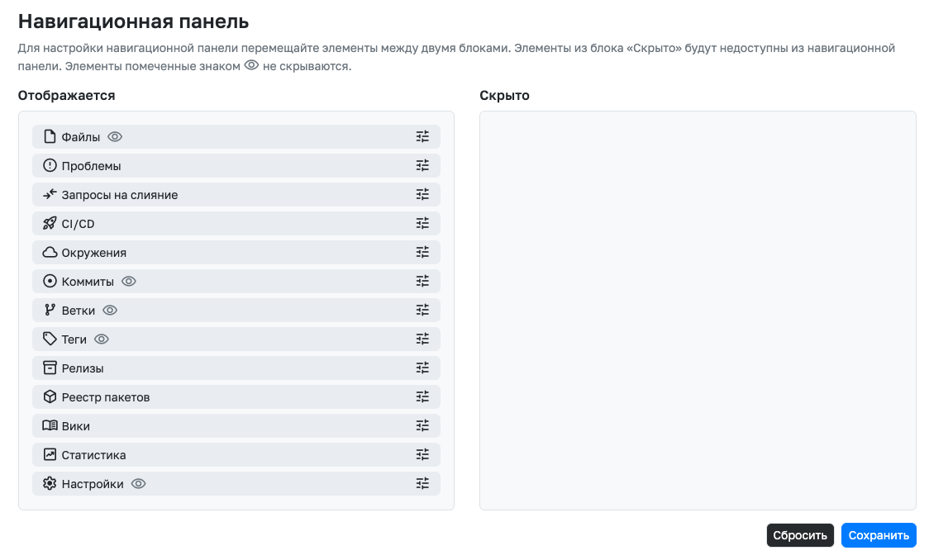This screenshot has height=560, width=929.
Task: Click the chart icon beside Статистика
Action: [50, 455]
